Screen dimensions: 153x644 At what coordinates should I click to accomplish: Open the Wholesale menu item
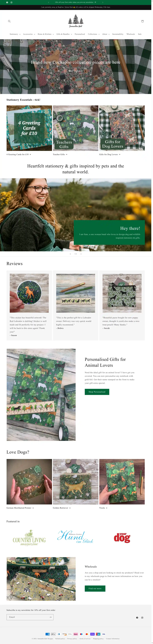pos(131,34)
